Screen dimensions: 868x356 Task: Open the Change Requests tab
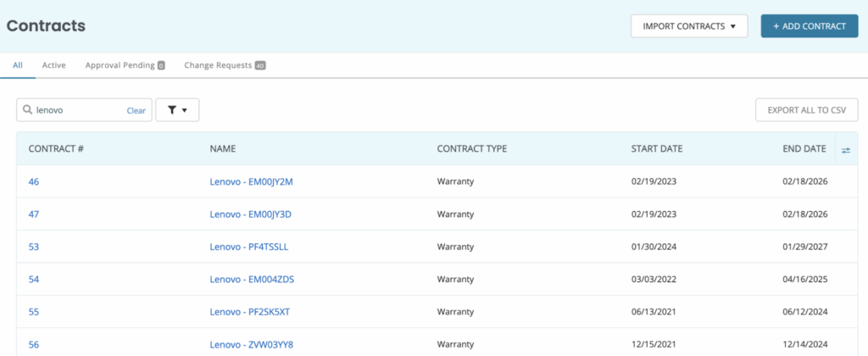coord(225,65)
